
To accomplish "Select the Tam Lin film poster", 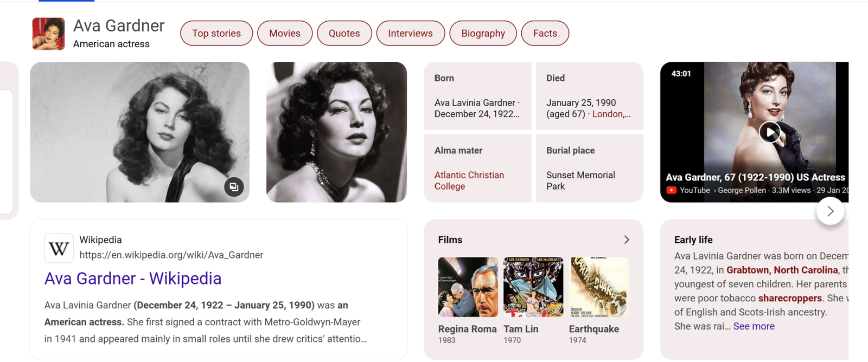I will (533, 287).
